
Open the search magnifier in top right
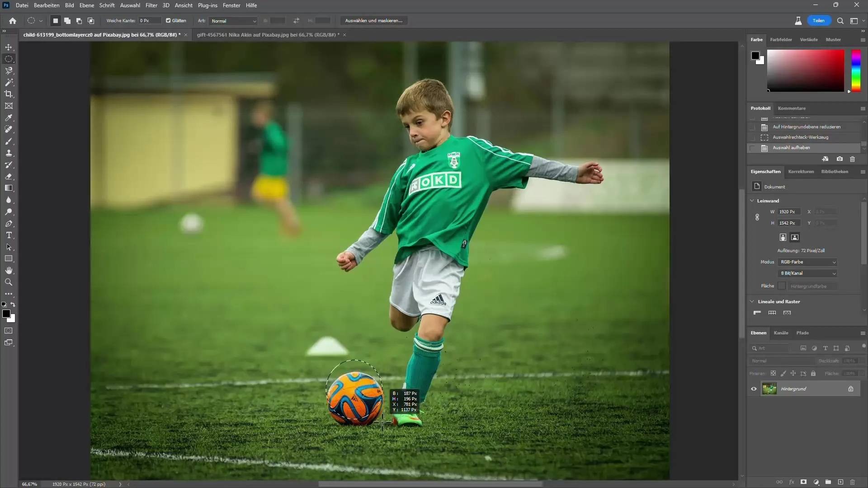[840, 21]
